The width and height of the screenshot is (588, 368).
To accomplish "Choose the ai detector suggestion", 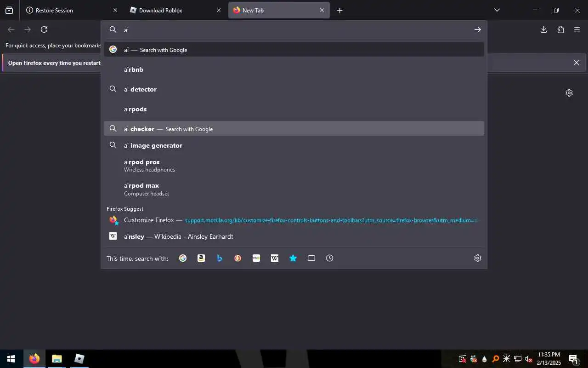I will click(294, 89).
